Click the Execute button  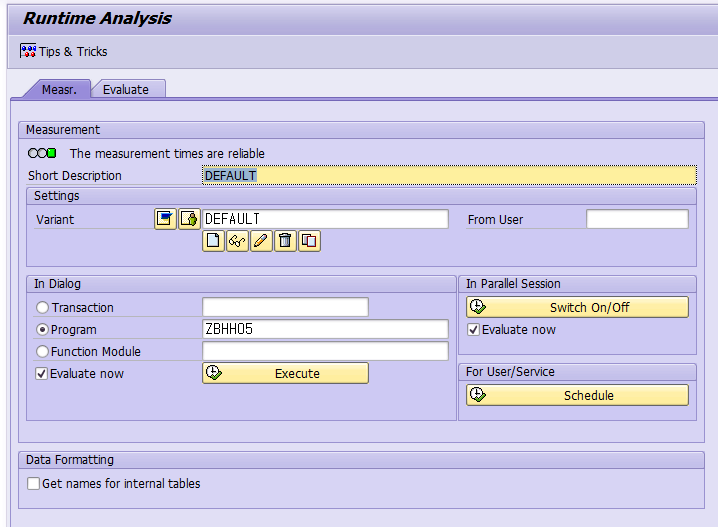pyautogui.click(x=285, y=373)
